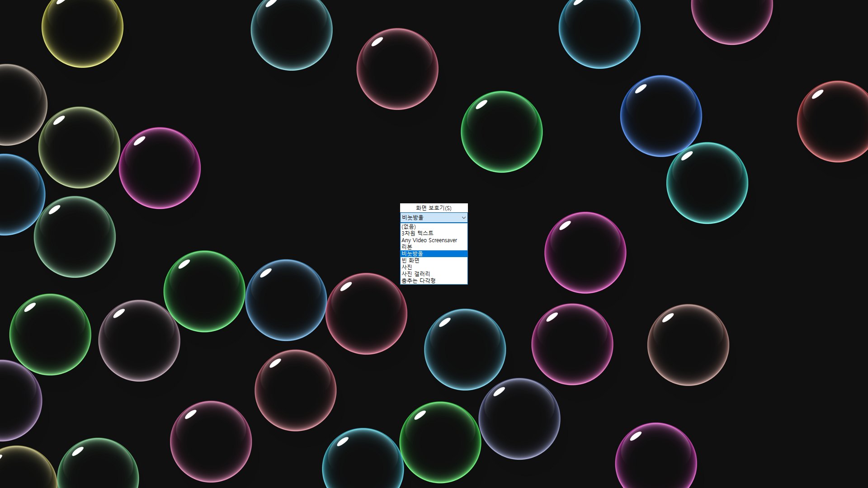Choose 3차원 텍스트 from the screensaver list
The image size is (868, 488).
point(434,233)
